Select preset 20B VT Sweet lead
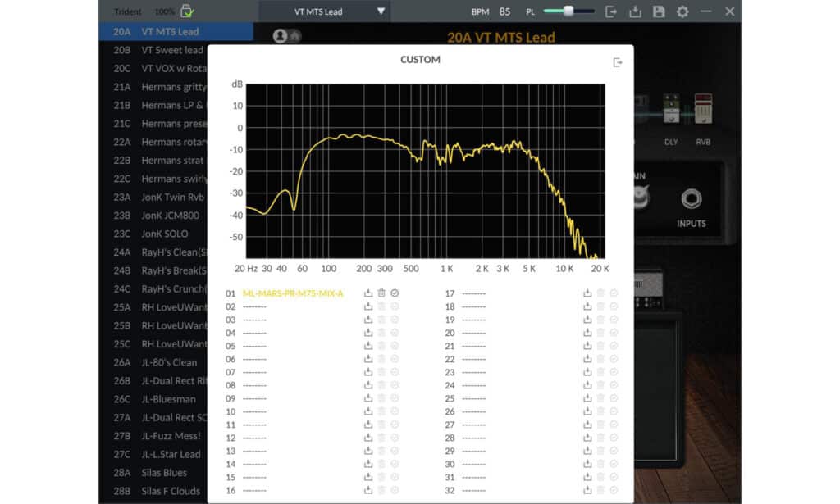 point(158,50)
